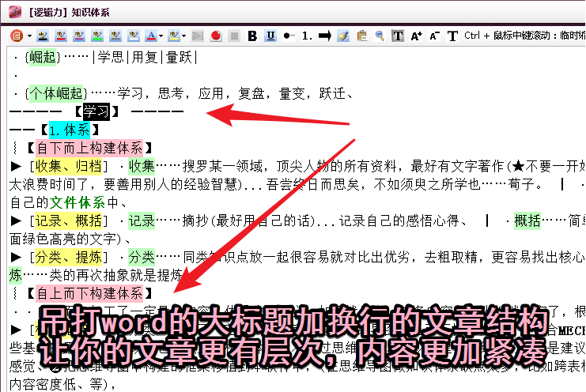Click the cyan heading 1. 体系
Viewport: 586px width, 392px height.
click(x=70, y=130)
